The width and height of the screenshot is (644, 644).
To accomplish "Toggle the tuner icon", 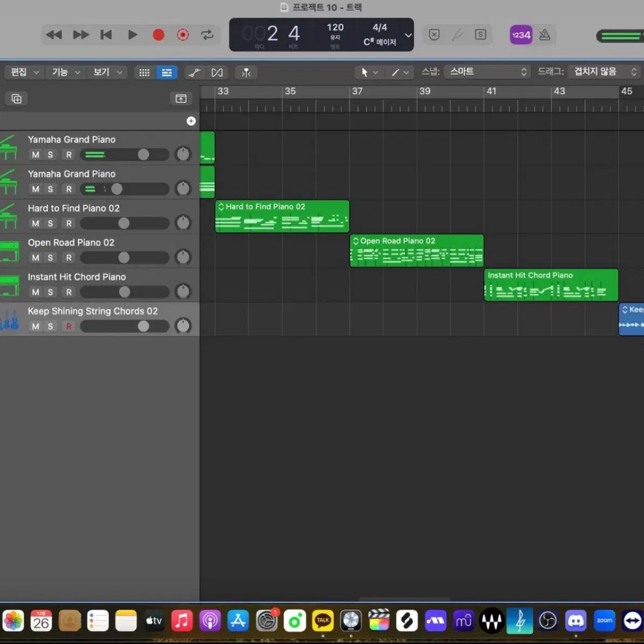I will click(x=457, y=34).
